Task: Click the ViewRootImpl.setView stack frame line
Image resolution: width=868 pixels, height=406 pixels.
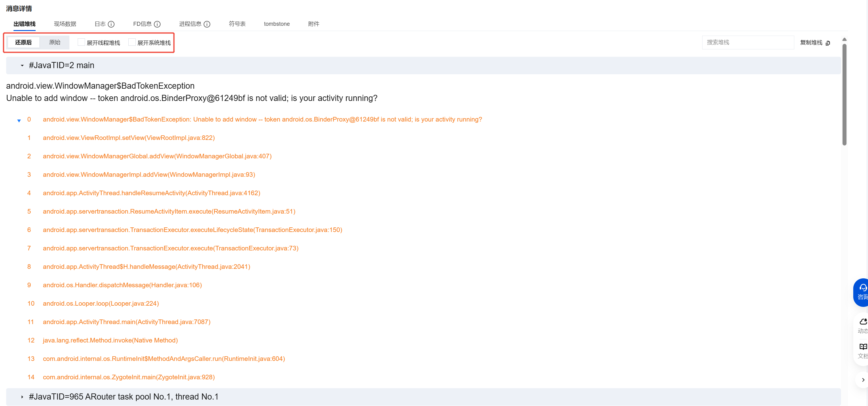Action: [x=128, y=138]
